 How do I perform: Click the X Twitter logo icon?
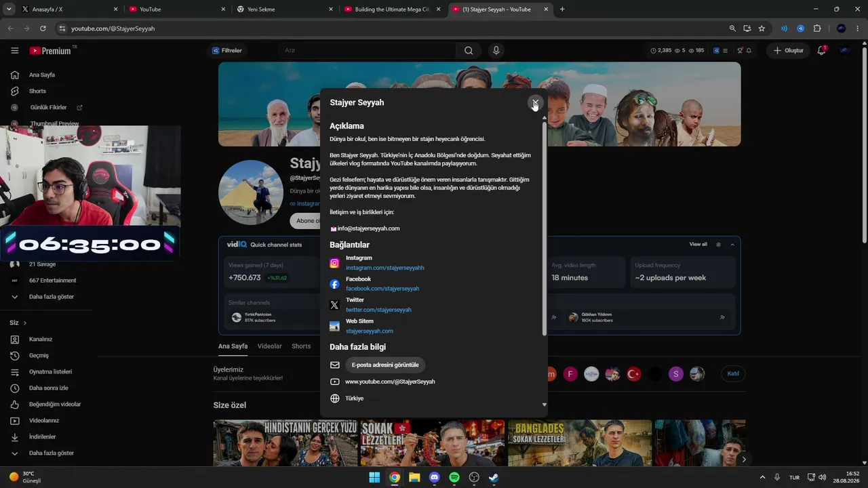334,305
